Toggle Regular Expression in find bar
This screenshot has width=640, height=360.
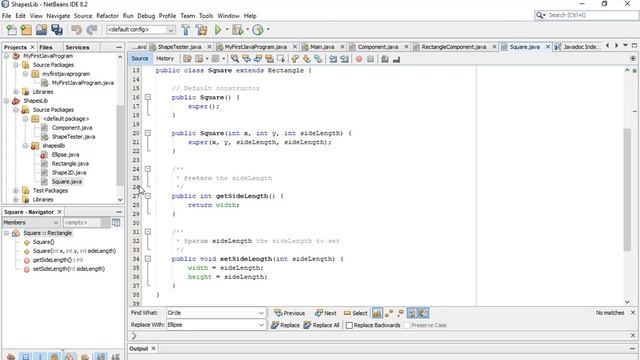(400, 313)
